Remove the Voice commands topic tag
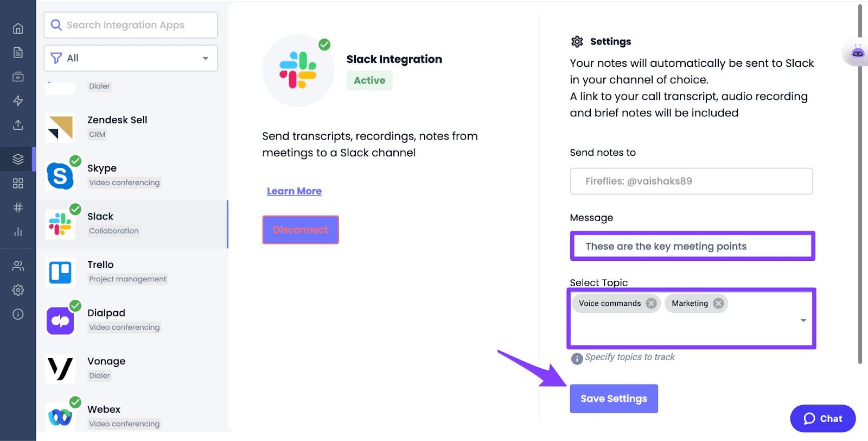The height and width of the screenshot is (441, 868). (x=650, y=303)
